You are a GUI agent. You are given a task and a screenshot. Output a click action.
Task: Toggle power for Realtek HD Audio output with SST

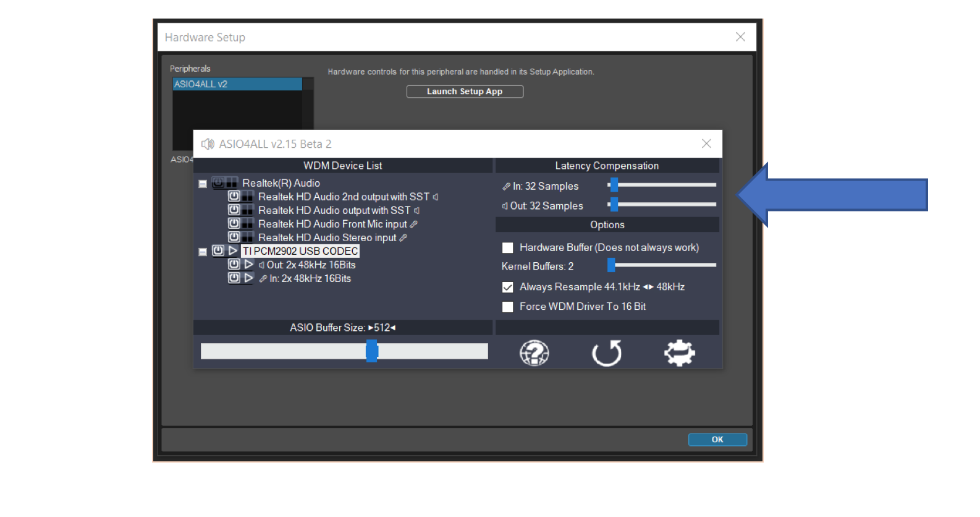[x=234, y=210]
